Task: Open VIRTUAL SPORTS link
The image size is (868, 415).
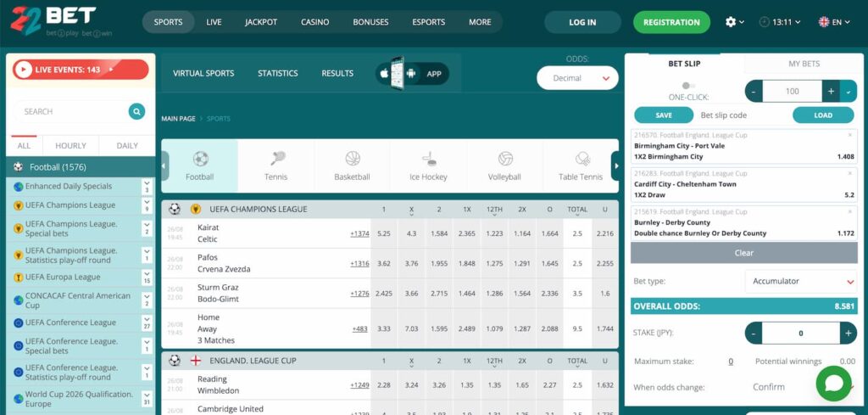Action: pyautogui.click(x=203, y=73)
